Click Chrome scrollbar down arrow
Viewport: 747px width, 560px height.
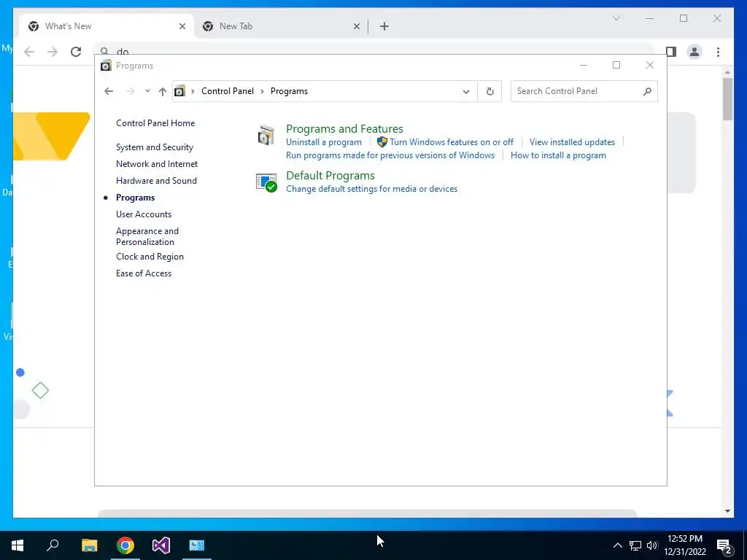pos(727,511)
